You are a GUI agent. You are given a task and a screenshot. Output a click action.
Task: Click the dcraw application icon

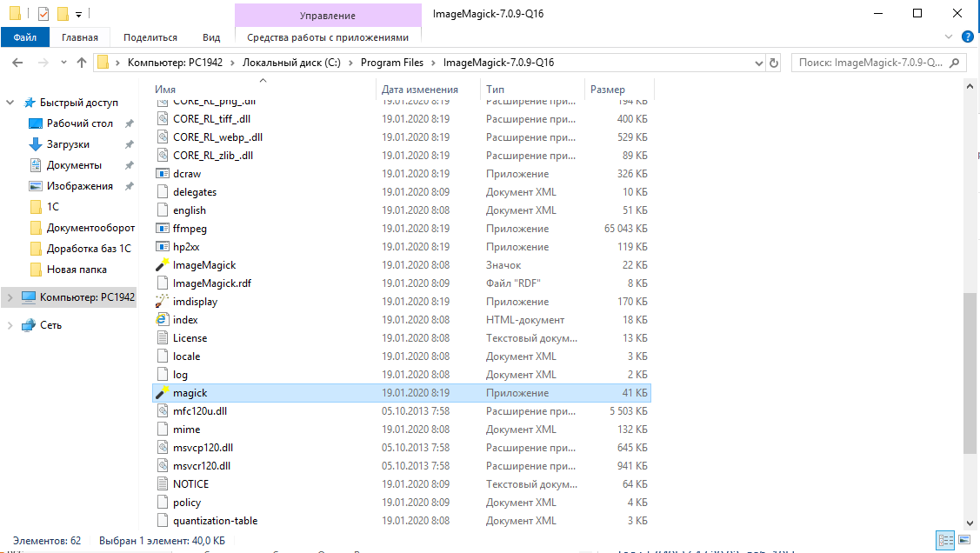162,174
